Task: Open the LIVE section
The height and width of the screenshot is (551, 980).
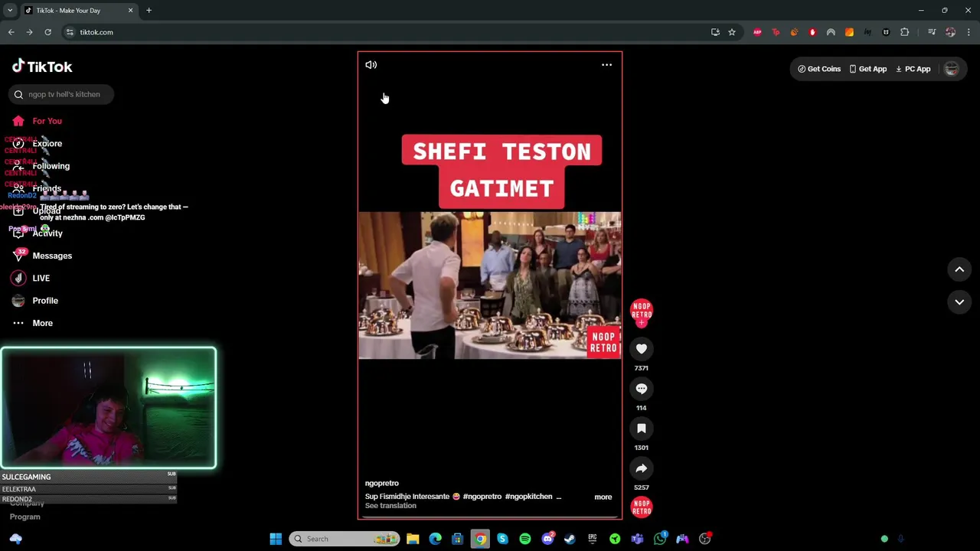Action: [x=41, y=279]
